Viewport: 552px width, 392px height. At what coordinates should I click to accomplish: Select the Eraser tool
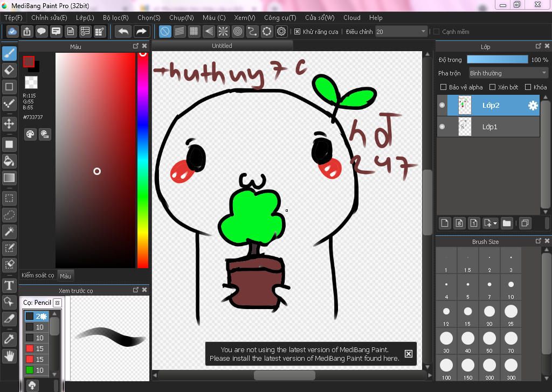pyautogui.click(x=9, y=70)
